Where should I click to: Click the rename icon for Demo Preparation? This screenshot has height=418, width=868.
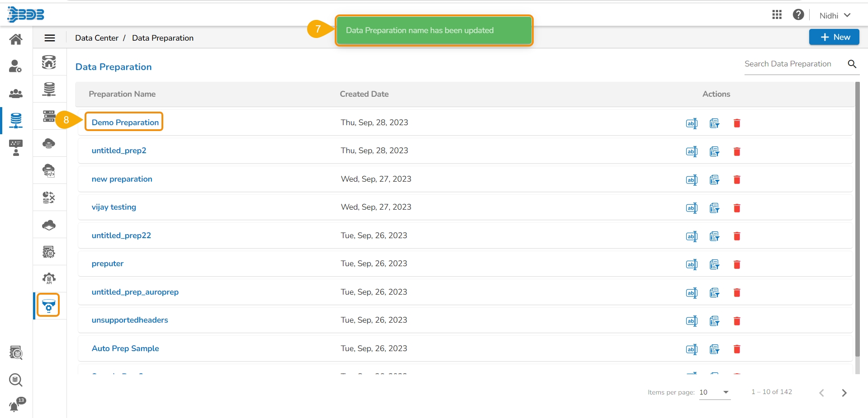[692, 123]
